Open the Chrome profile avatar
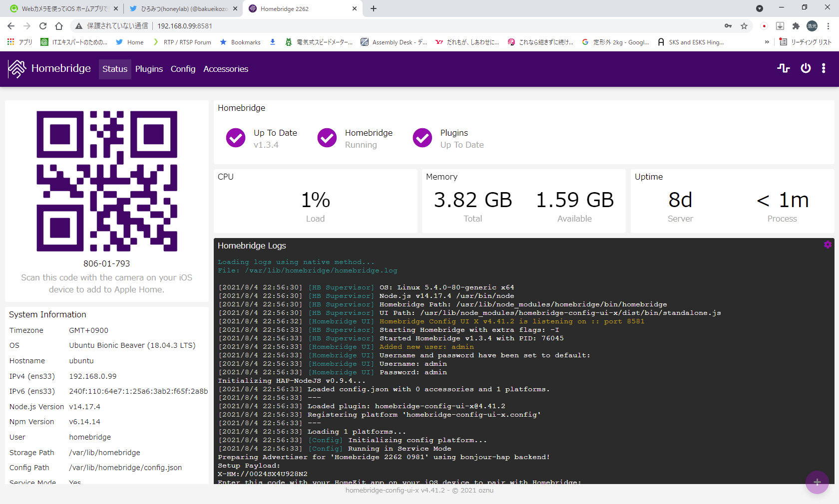This screenshot has height=504, width=839. (x=812, y=26)
